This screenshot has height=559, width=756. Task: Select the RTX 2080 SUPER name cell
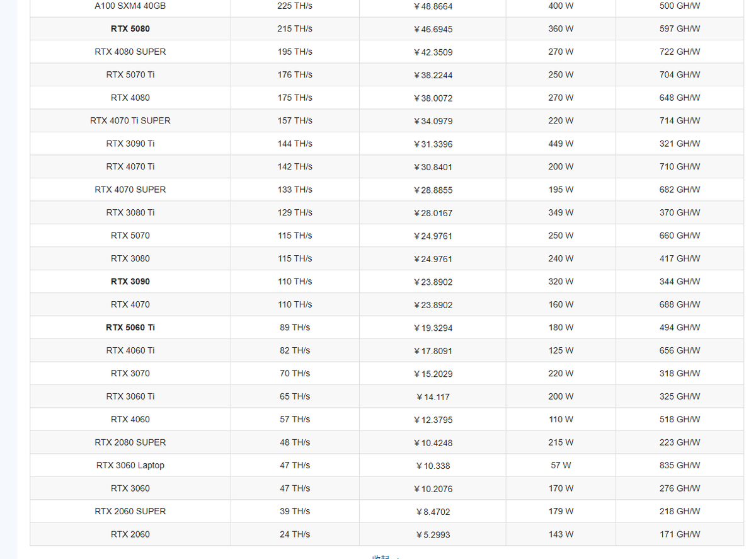130,442
